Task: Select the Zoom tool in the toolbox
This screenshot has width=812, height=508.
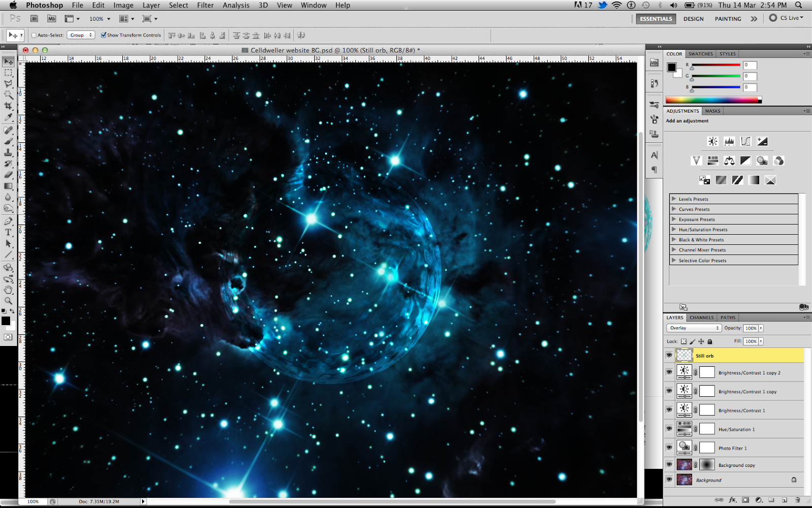Action: point(9,301)
